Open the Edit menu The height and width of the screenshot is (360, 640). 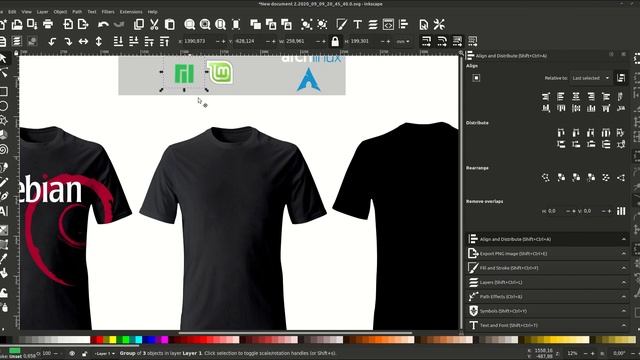pos(12,12)
